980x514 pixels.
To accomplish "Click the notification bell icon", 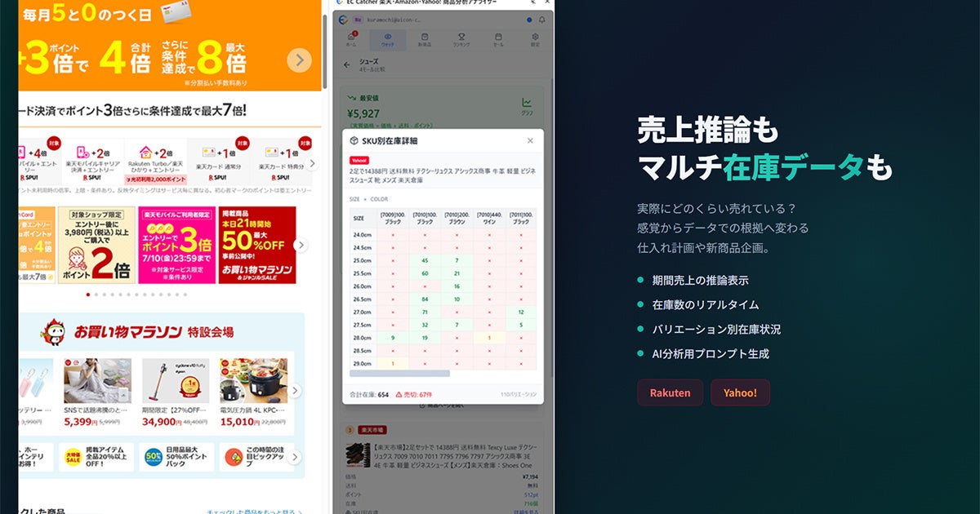I will pos(541,20).
